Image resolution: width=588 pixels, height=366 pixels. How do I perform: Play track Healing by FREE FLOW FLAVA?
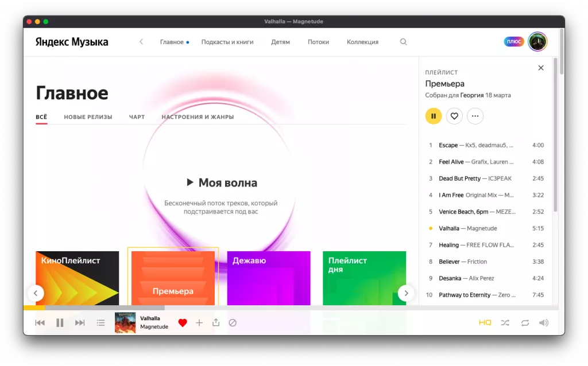click(x=486, y=245)
